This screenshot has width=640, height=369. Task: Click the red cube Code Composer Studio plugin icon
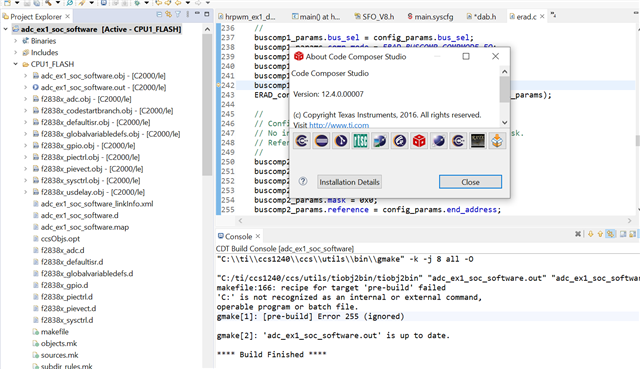point(419,141)
